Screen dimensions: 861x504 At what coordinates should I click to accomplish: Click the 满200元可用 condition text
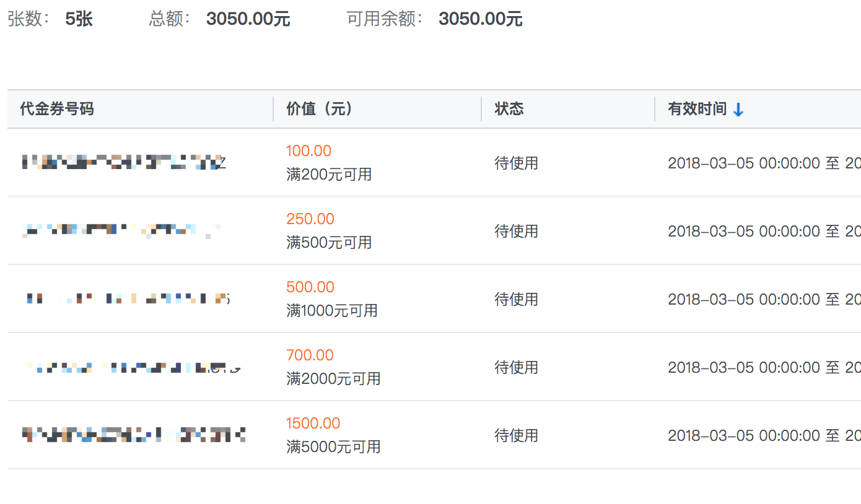point(329,175)
